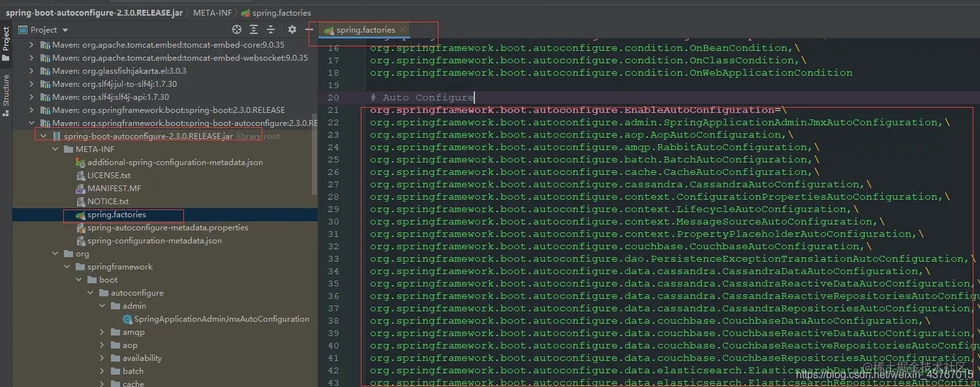
Task: Click the META-INF folder icon
Action: point(69,149)
